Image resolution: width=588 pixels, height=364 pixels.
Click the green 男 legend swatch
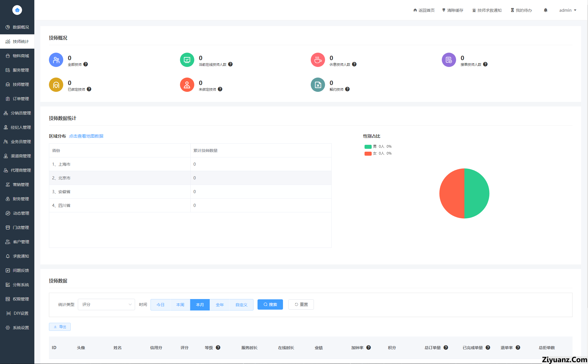[x=368, y=147]
